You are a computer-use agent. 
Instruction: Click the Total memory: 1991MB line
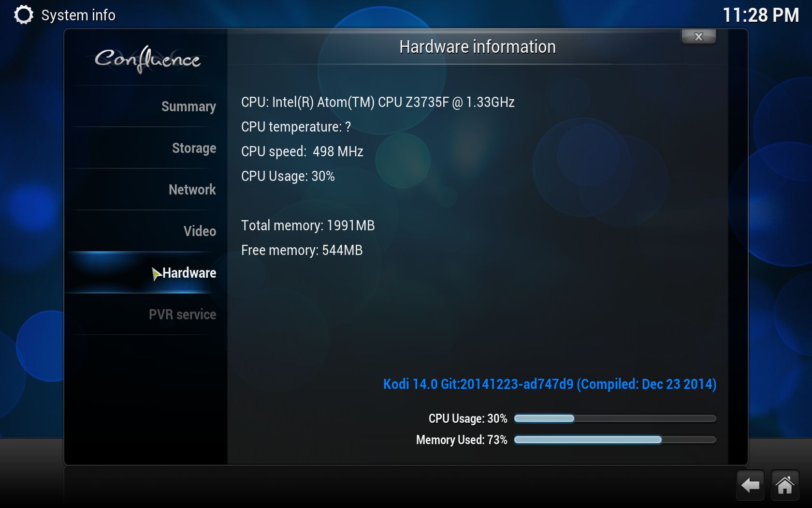[x=308, y=225]
